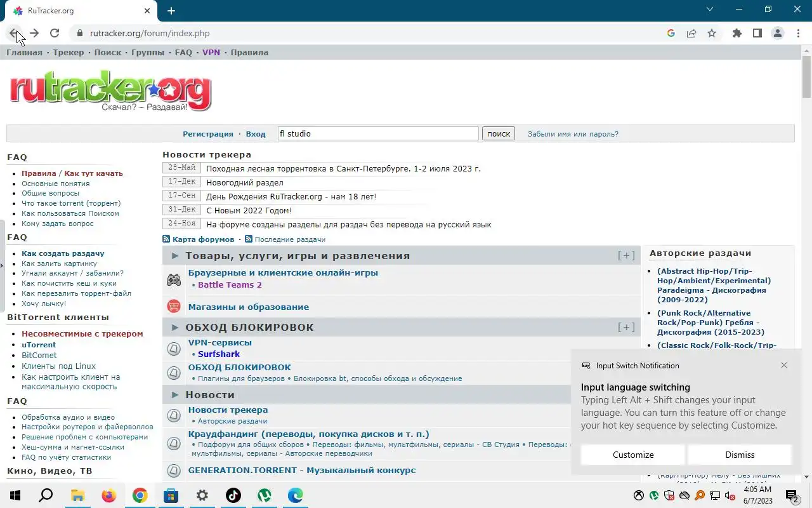Open the Главная menu item
The height and width of the screenshot is (508, 812).
coord(24,52)
